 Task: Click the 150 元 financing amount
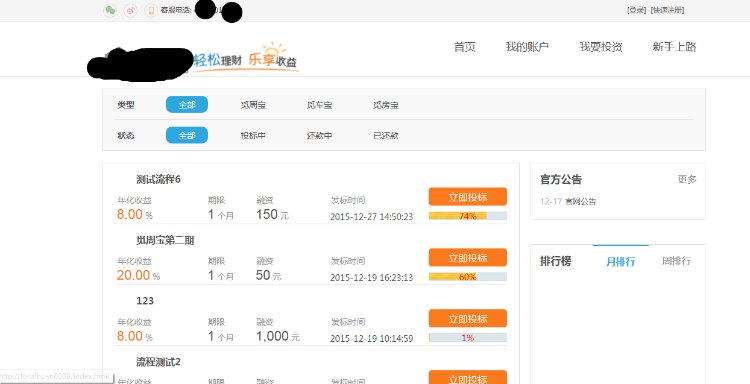pos(273,215)
